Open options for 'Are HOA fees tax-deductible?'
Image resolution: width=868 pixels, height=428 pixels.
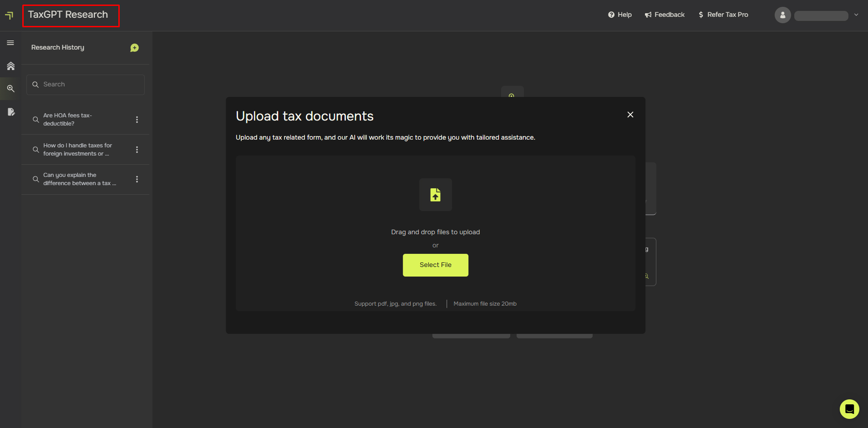pyautogui.click(x=137, y=120)
